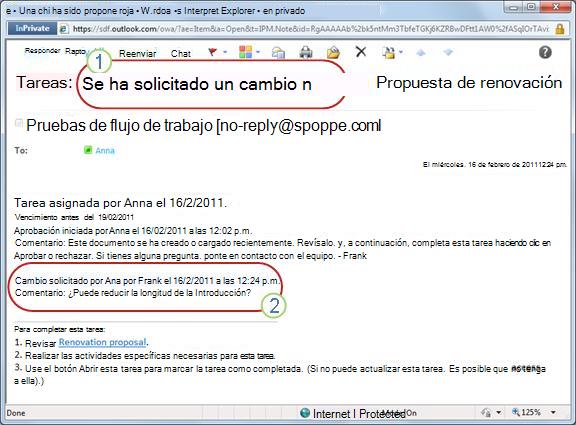
Task: Click the Internet zone globe icon
Action: pyautogui.click(x=305, y=413)
